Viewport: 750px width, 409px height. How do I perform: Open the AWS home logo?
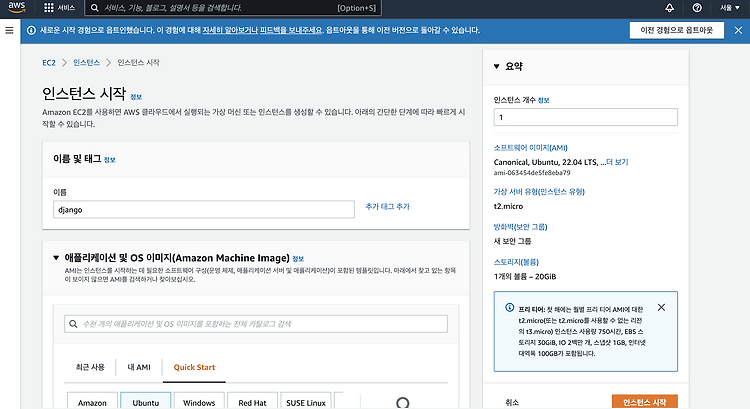coord(17,8)
